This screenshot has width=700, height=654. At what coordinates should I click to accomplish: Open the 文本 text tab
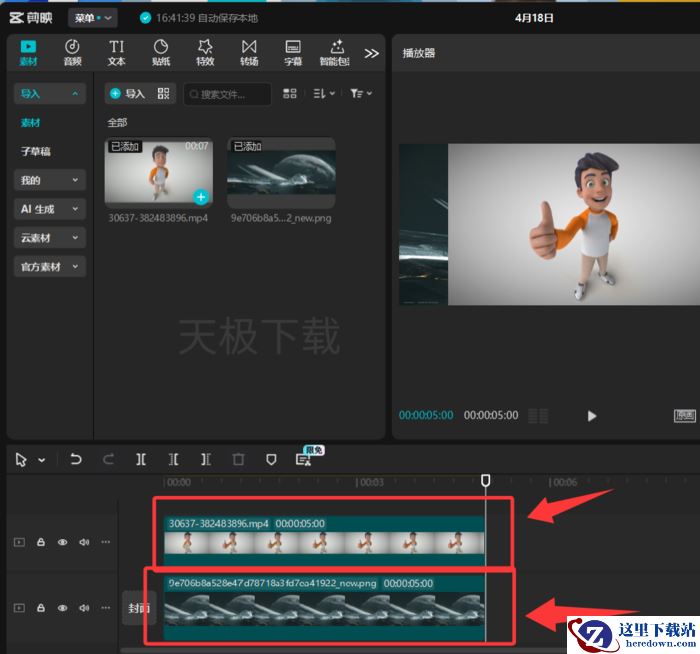pyautogui.click(x=117, y=53)
